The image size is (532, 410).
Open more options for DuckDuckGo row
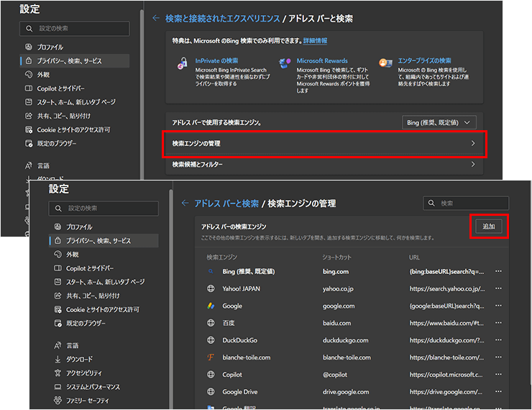point(498,340)
